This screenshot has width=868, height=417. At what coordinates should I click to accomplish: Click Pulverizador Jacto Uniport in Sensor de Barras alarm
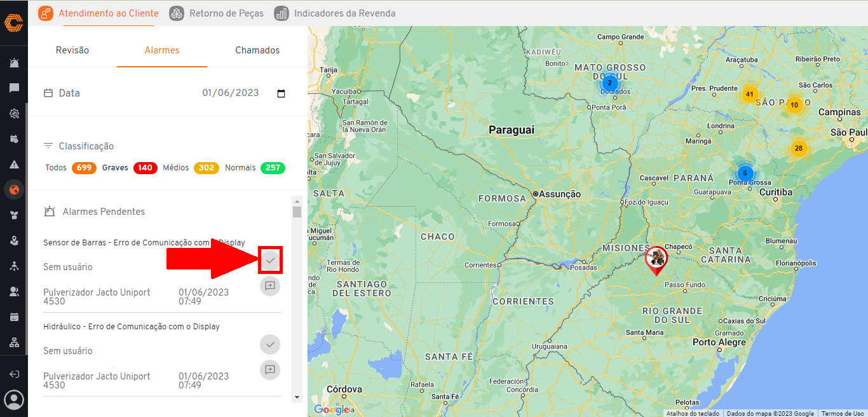click(x=97, y=297)
